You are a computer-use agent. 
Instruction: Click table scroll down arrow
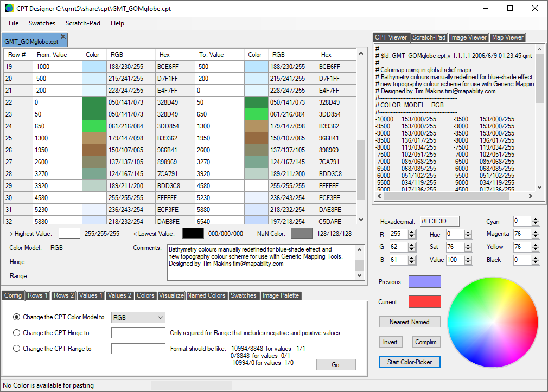click(361, 220)
